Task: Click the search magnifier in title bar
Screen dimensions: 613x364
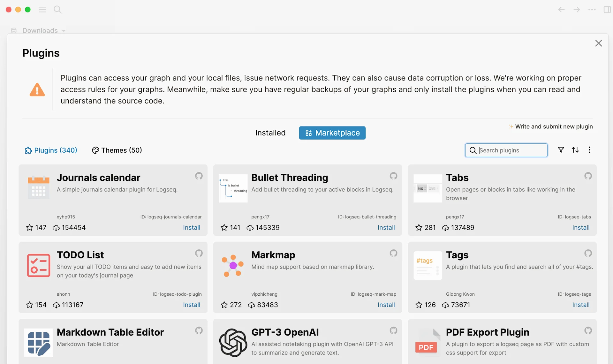Action: tap(57, 10)
